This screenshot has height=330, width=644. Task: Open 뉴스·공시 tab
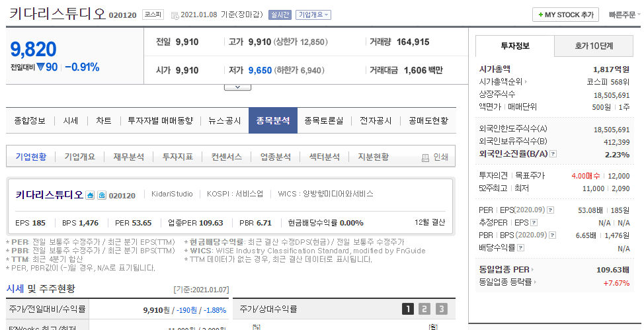pyautogui.click(x=224, y=121)
